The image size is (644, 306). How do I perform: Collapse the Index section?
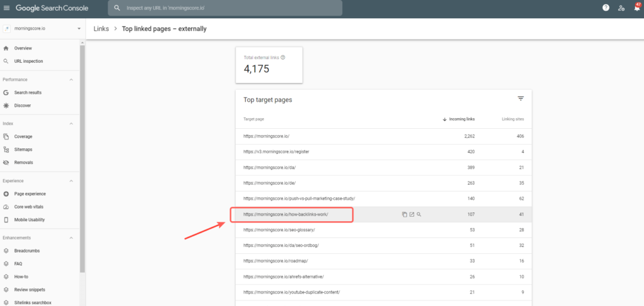[71, 124]
